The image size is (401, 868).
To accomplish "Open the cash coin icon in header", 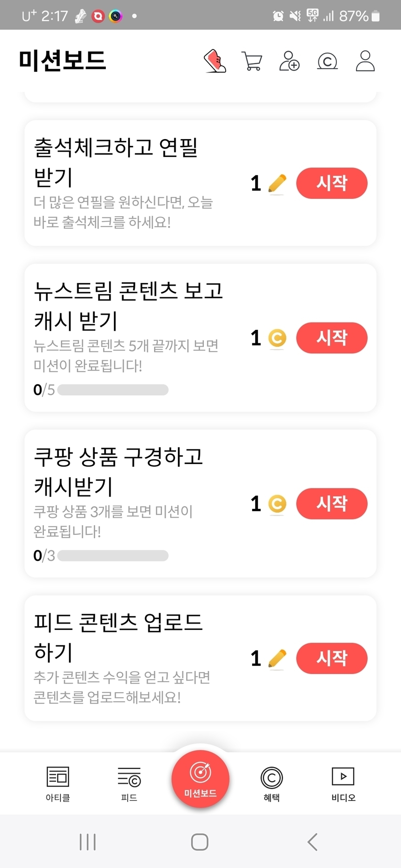I will [x=327, y=61].
